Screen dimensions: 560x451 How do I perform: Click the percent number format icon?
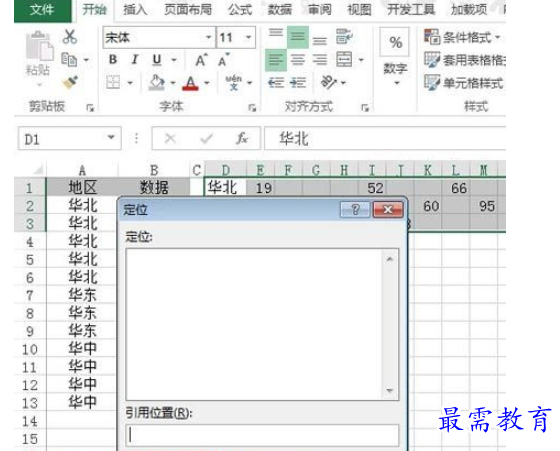click(x=395, y=42)
